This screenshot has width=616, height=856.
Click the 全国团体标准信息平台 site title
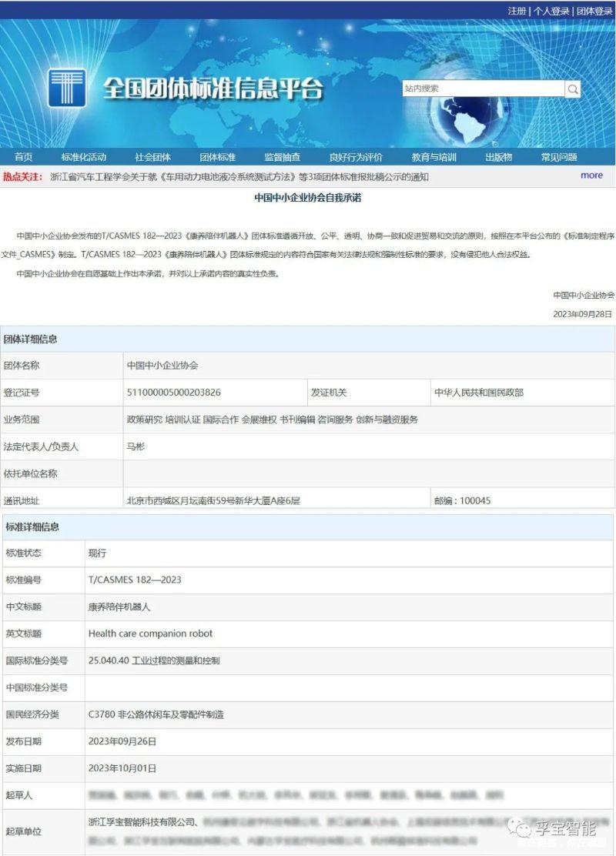coord(213,89)
